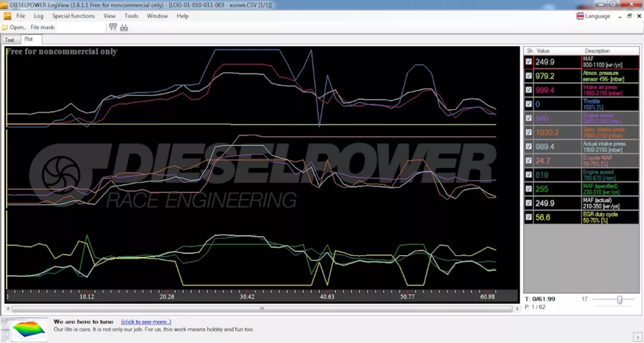Click the Open folder icon in toolbar
The width and height of the screenshot is (644, 343).
click(5, 27)
